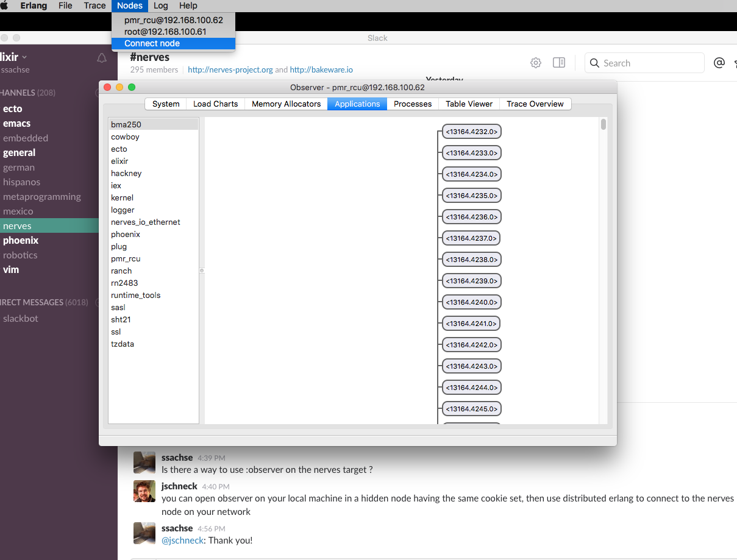The width and height of the screenshot is (737, 560).
Task: Select tzdata in application list
Action: (x=154, y=344)
